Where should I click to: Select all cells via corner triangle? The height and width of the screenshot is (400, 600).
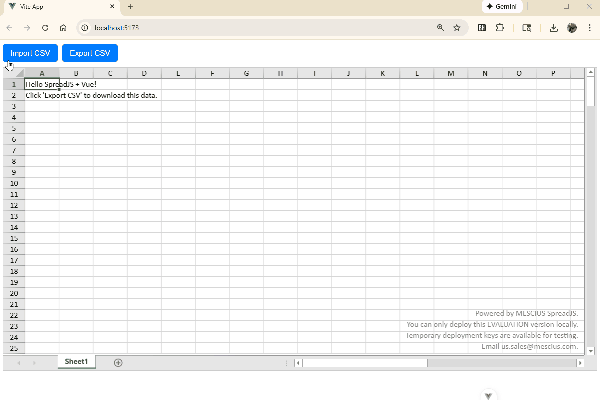[14, 73]
